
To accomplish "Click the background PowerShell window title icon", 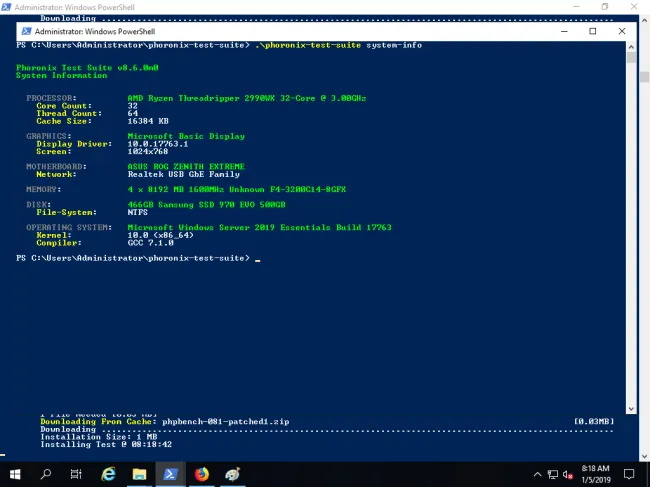I will coord(6,7).
